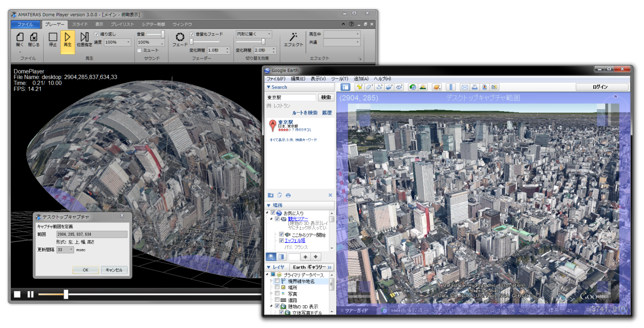Click the pause icon in Dome Player playback bar

click(x=30, y=294)
